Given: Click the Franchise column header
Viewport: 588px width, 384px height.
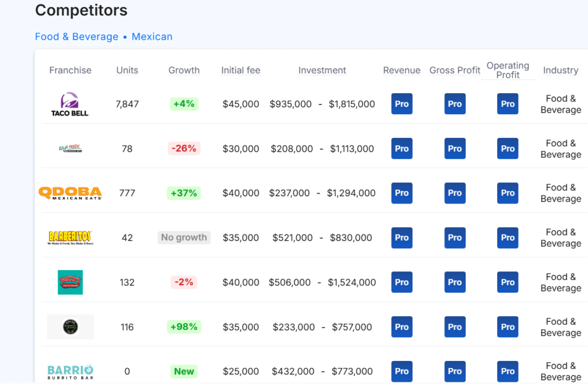Looking at the screenshot, I should 70,70.
